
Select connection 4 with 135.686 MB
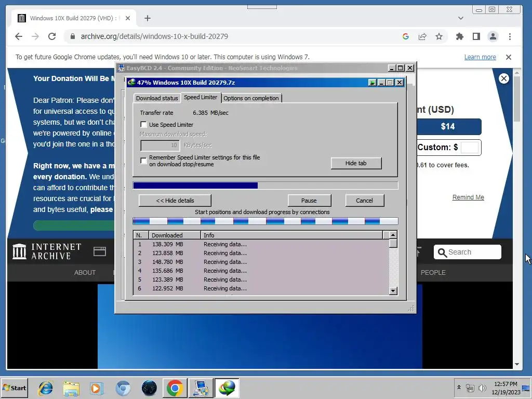pyautogui.click(x=261, y=271)
